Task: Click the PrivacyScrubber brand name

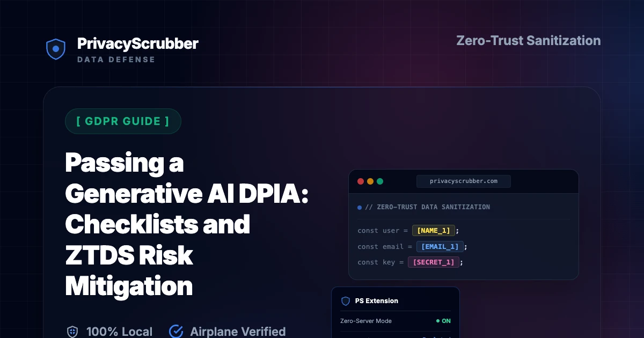Action: click(x=137, y=43)
